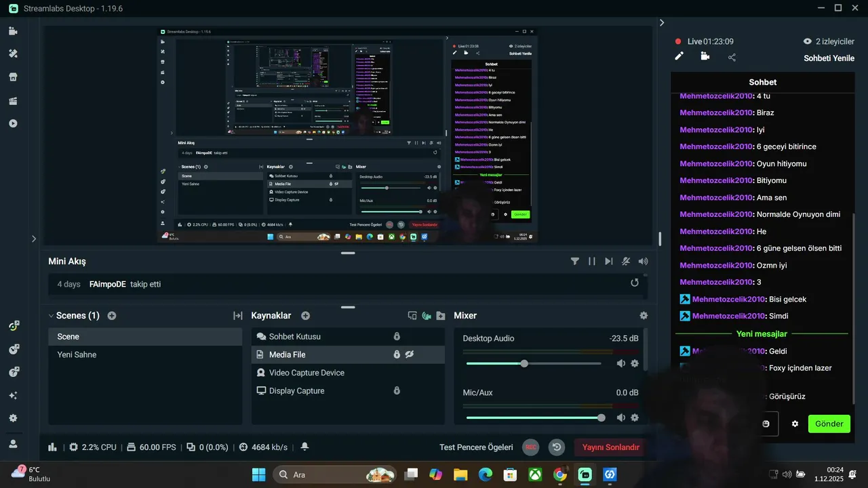Open Google Chrome from the taskbar
The height and width of the screenshot is (488, 868).
click(x=560, y=474)
